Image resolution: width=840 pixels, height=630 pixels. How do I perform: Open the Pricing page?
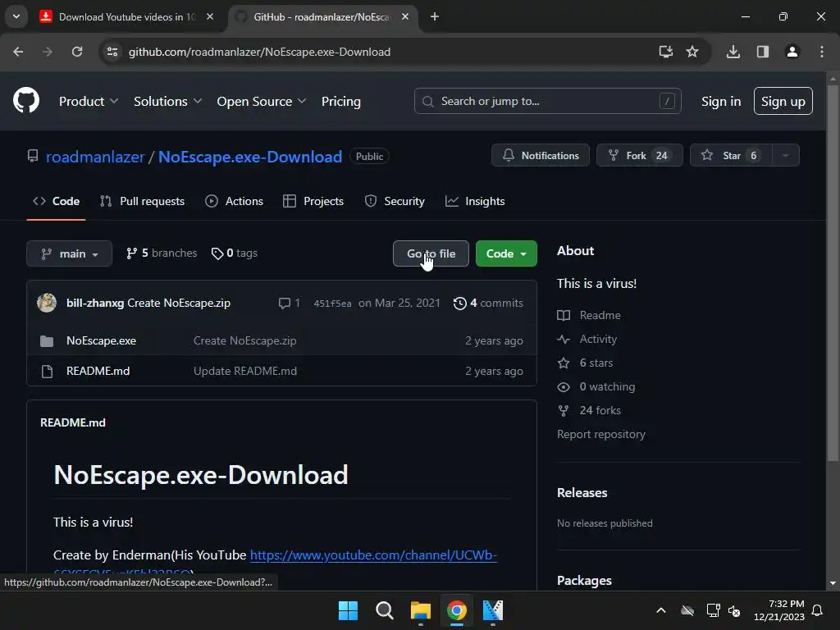tap(340, 101)
